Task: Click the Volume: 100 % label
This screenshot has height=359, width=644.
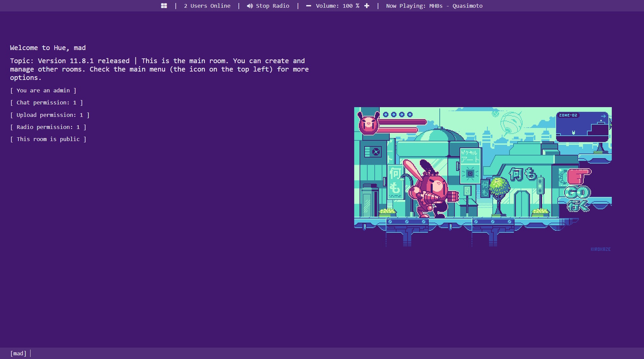Action: click(337, 6)
